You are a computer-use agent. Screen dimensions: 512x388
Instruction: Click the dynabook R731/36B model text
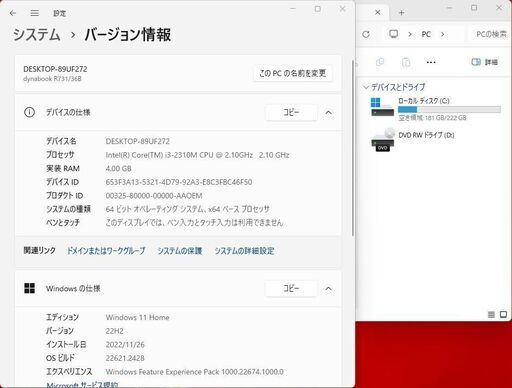pyautogui.click(x=52, y=79)
